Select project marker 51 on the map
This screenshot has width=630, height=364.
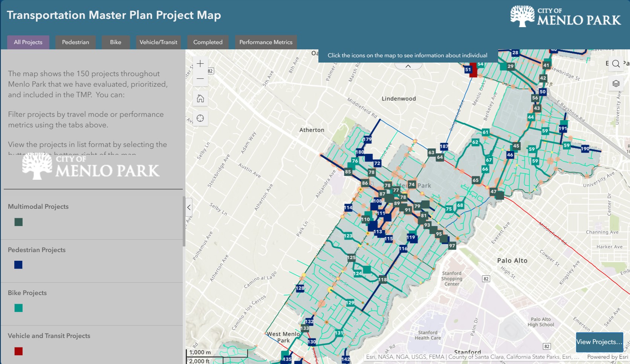tap(468, 69)
